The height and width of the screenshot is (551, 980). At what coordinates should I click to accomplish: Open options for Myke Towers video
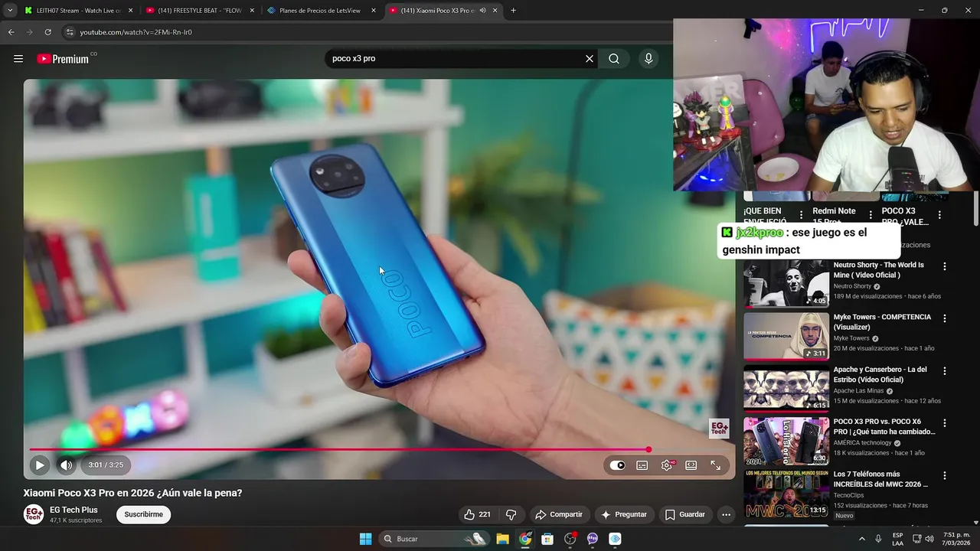pos(945,318)
